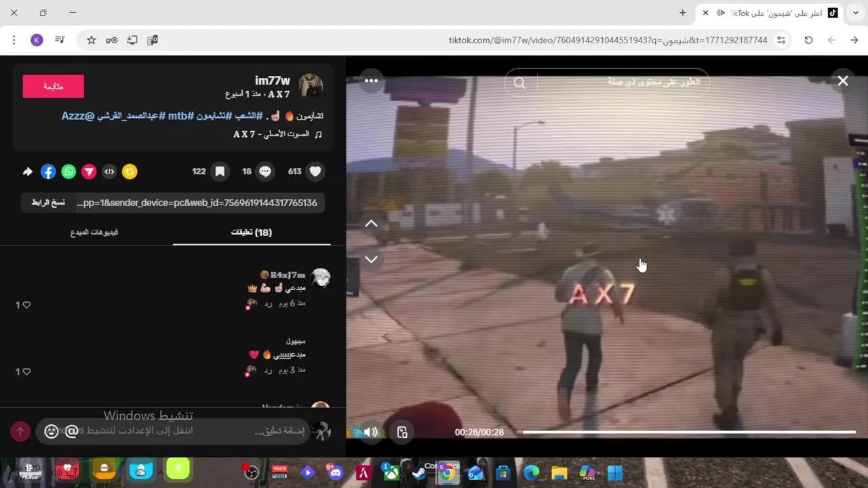Screen dimensions: 868x488
Task: Open Windows Start menu
Action: pyautogui.click(x=615, y=472)
